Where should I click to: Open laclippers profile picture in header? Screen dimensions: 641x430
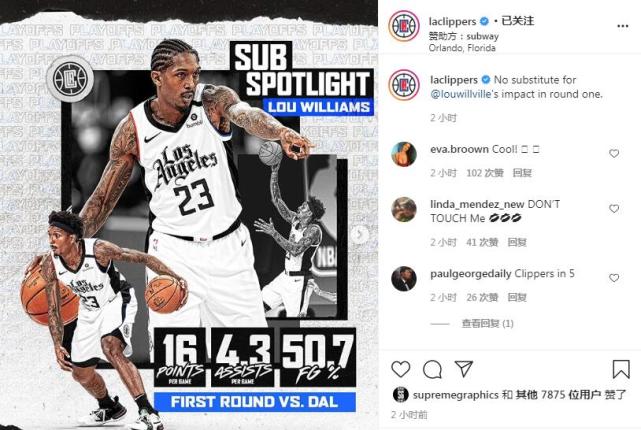click(x=403, y=26)
